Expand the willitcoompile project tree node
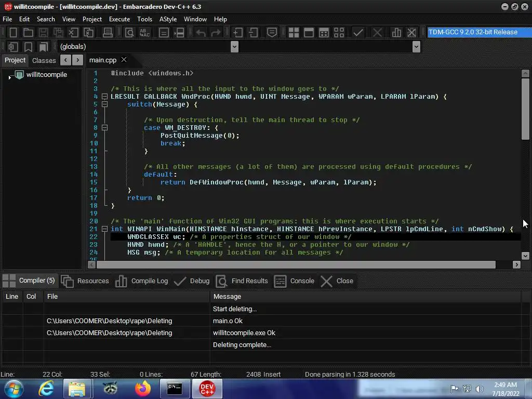Viewport: 532px width, 399px height. click(x=9, y=78)
